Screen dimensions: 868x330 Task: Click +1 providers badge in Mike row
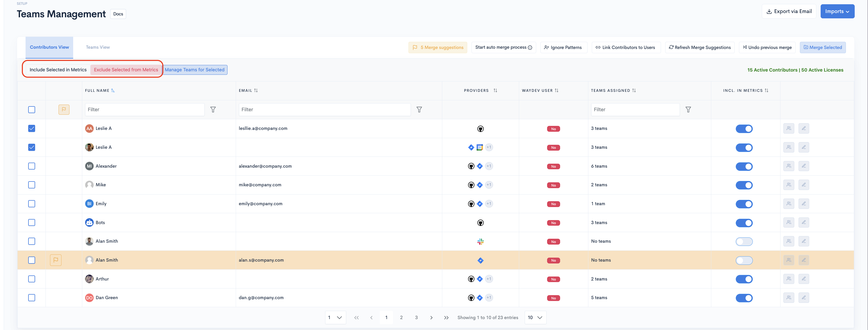(x=489, y=185)
